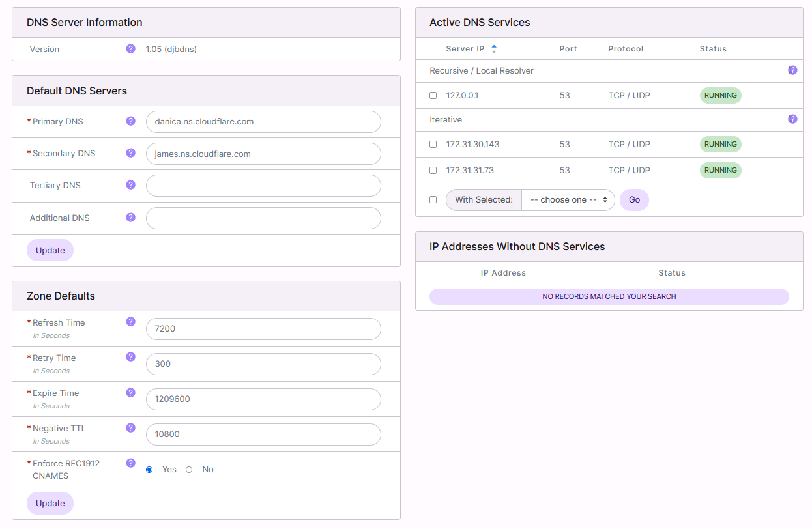Sort the Server IP column descending
Image resolution: width=812 pixels, height=527 pixels.
coord(495,51)
